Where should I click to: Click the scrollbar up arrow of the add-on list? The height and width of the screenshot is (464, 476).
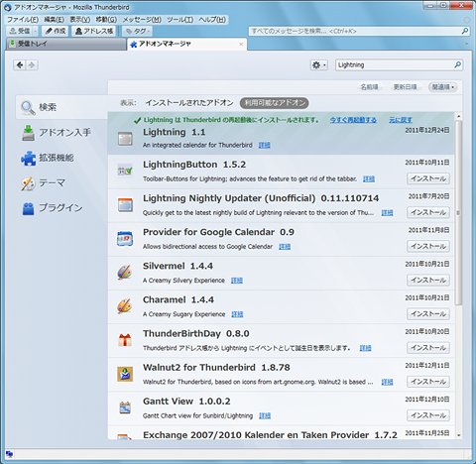point(458,116)
